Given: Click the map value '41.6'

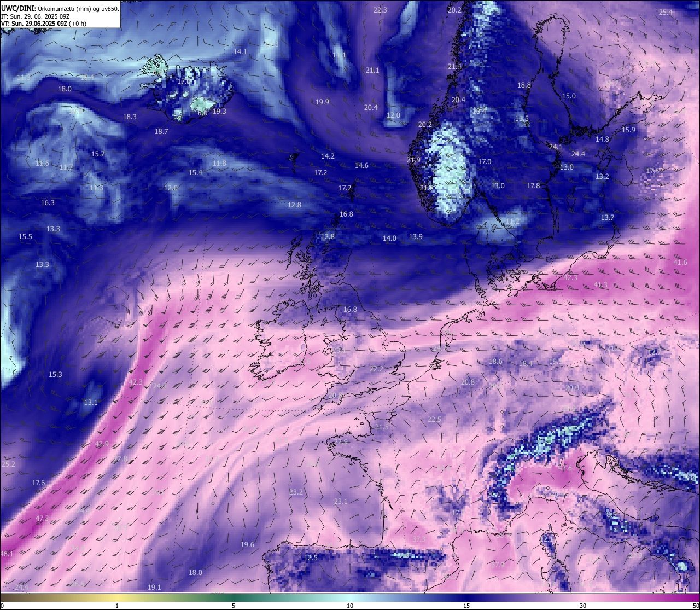Looking at the screenshot, I should coord(680,262).
